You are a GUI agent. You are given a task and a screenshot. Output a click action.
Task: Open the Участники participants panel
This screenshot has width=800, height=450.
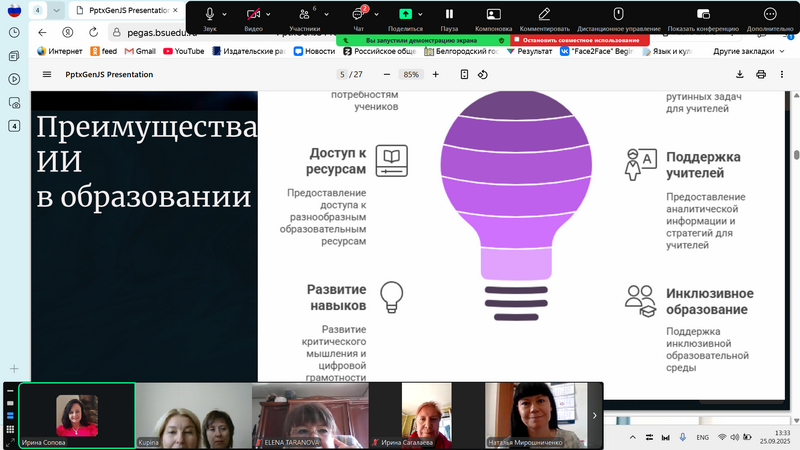click(x=304, y=15)
